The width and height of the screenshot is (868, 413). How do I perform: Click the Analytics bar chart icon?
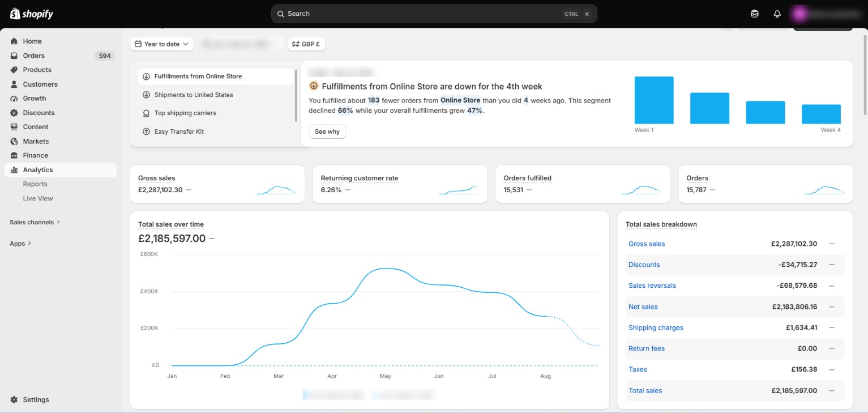[x=14, y=170]
